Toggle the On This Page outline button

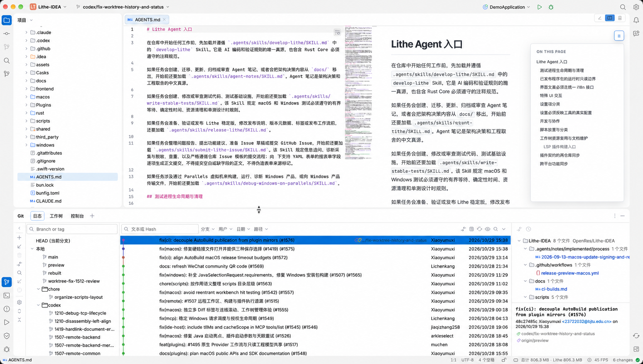[x=619, y=36]
